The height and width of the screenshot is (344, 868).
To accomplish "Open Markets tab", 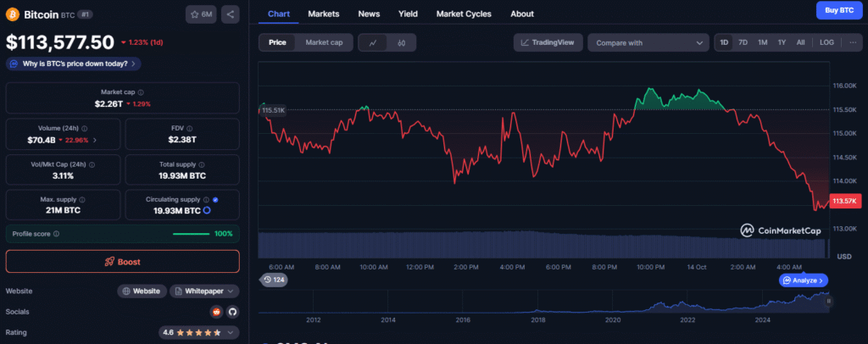I will point(324,14).
